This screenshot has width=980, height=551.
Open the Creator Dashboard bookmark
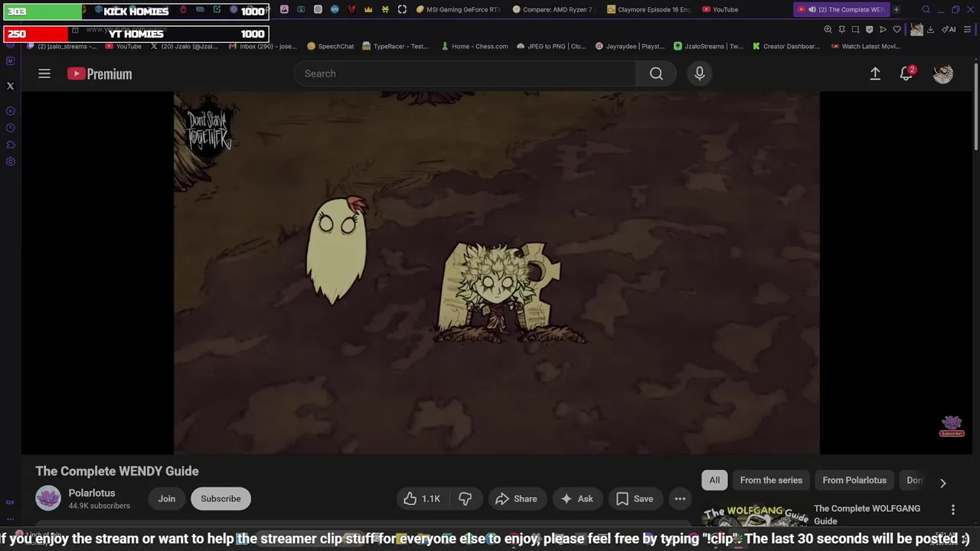786,46
